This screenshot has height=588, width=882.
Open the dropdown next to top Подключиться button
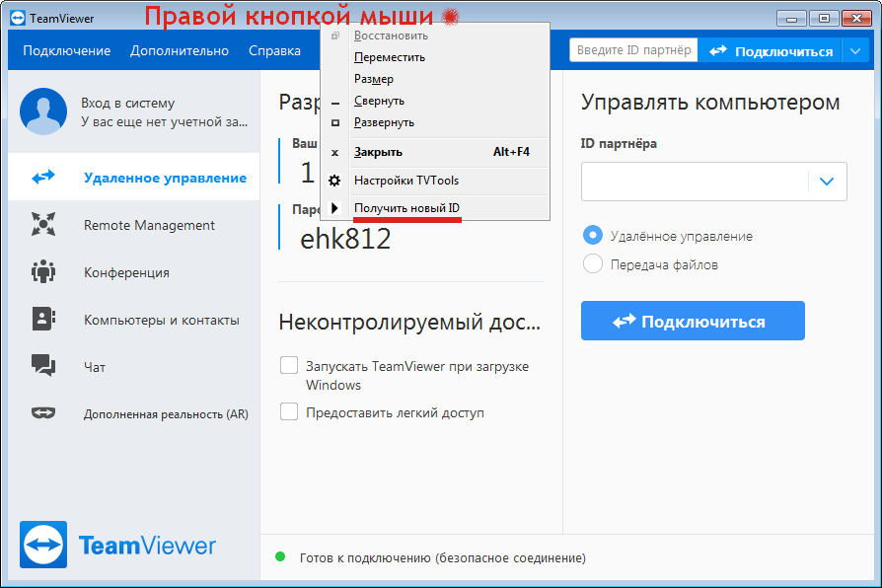tap(854, 51)
